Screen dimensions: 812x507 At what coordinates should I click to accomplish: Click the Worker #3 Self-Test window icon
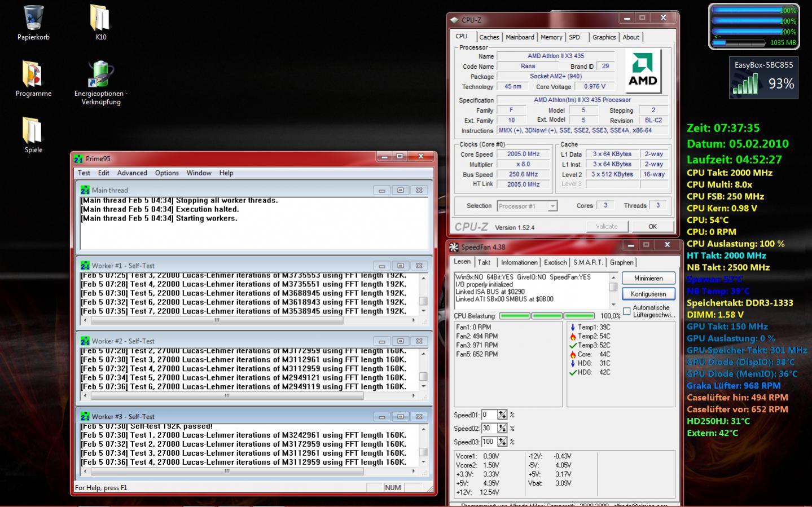(85, 417)
